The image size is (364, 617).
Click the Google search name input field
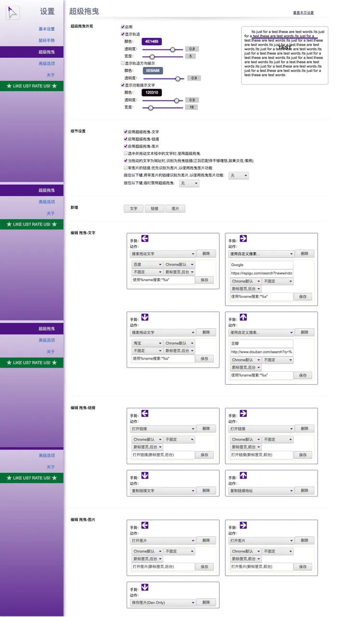pos(261,265)
